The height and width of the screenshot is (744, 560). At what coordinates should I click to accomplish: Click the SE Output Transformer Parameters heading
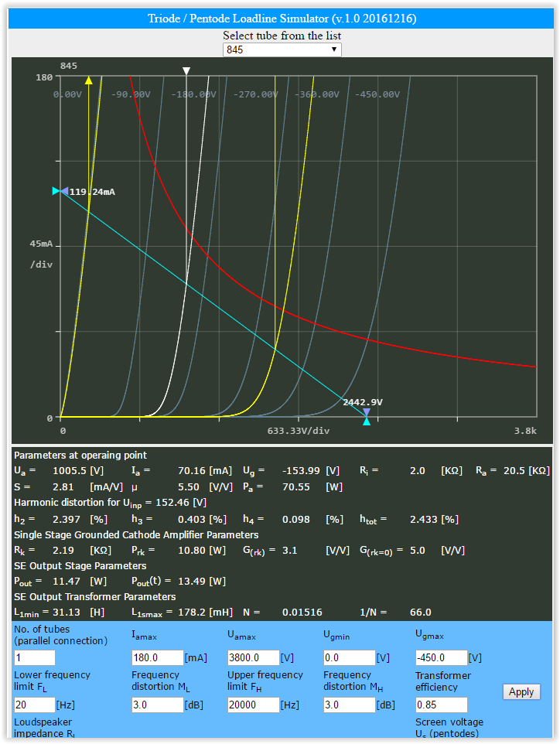[95, 596]
